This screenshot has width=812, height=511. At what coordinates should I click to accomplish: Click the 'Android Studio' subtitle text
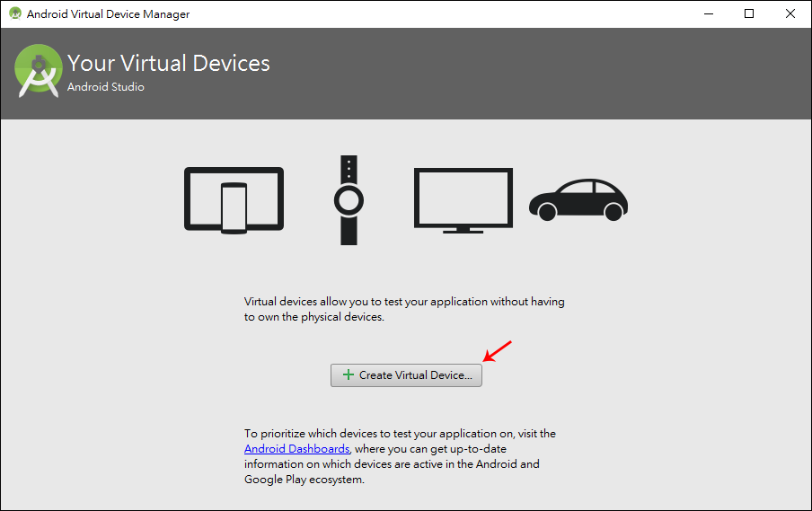pyautogui.click(x=106, y=87)
